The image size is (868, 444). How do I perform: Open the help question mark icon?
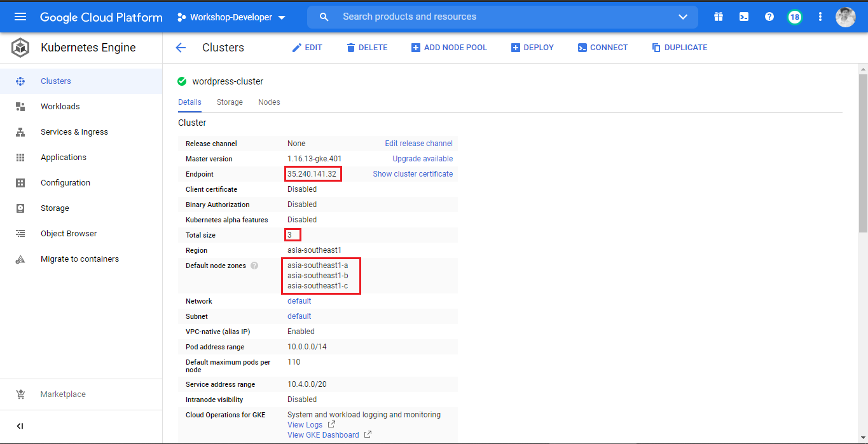(769, 17)
